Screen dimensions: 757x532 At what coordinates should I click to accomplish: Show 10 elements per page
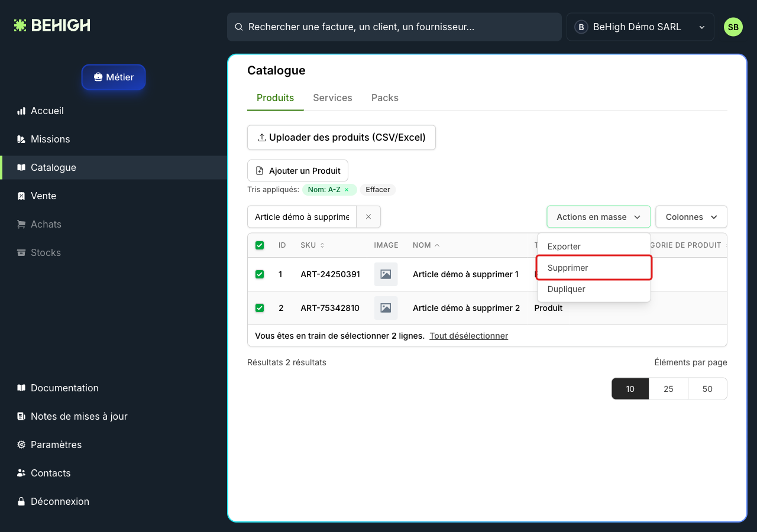pyautogui.click(x=630, y=389)
